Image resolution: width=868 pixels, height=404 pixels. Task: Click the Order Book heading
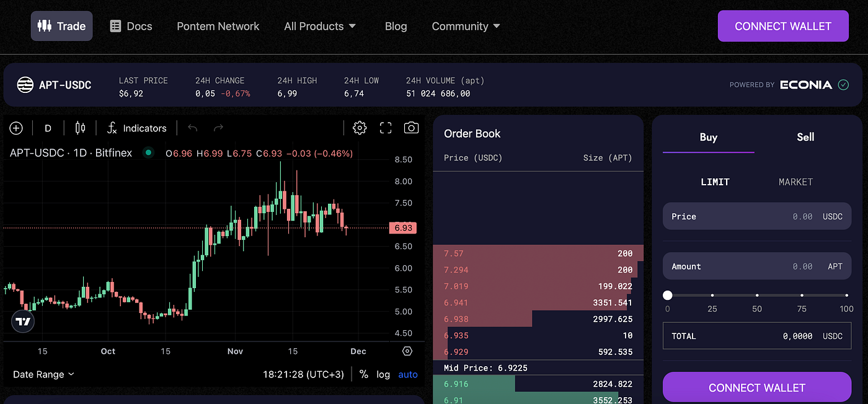[472, 134]
